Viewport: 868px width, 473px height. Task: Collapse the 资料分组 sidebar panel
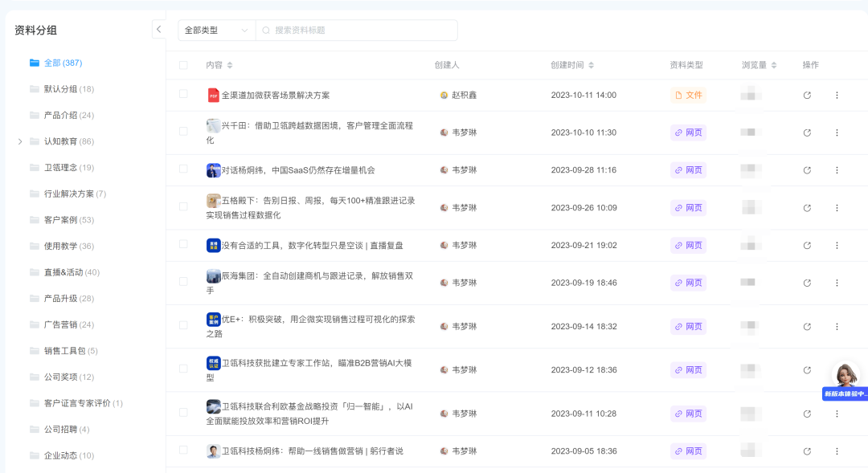tap(158, 30)
